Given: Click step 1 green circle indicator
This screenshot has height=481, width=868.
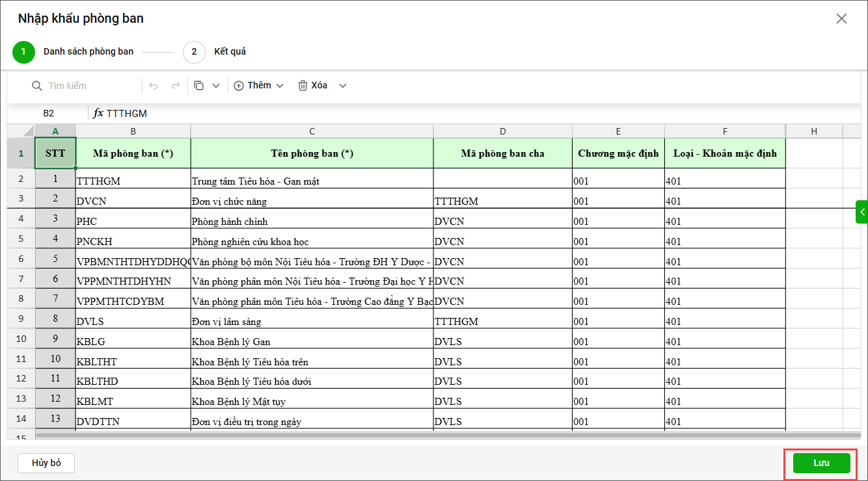Looking at the screenshot, I should pos(23,52).
